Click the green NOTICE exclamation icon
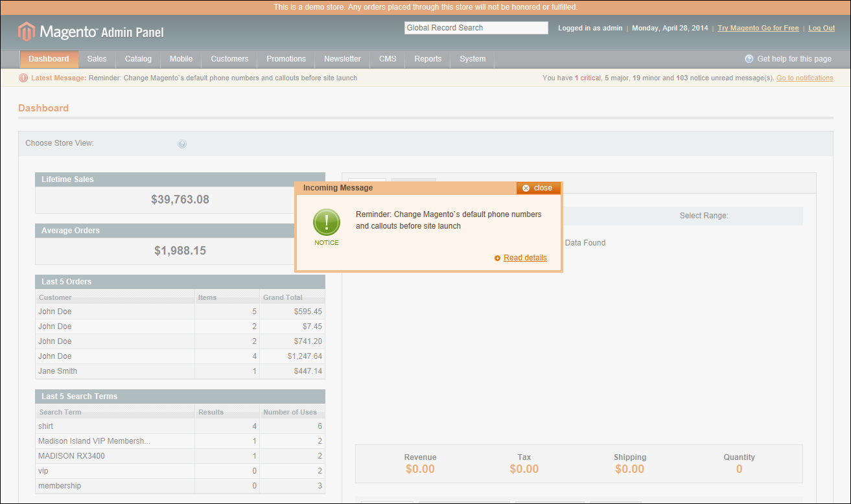 (327, 222)
